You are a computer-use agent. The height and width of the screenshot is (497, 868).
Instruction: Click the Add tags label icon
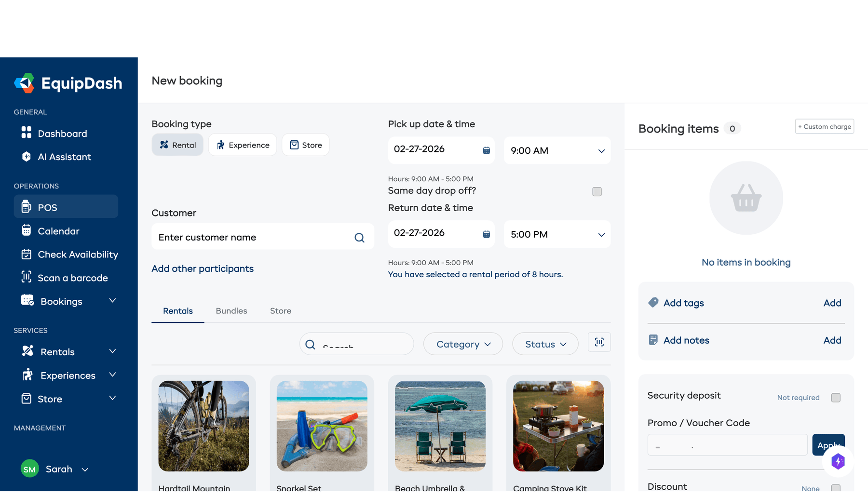(653, 302)
